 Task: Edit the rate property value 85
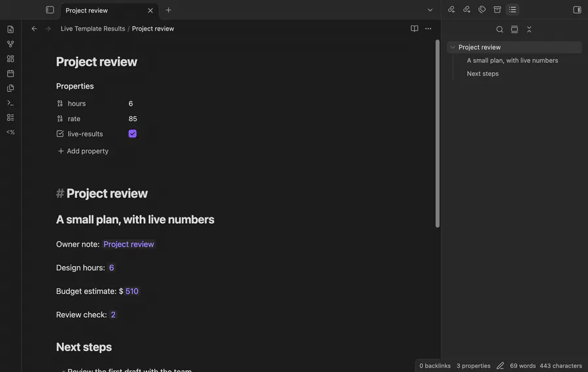(x=133, y=119)
